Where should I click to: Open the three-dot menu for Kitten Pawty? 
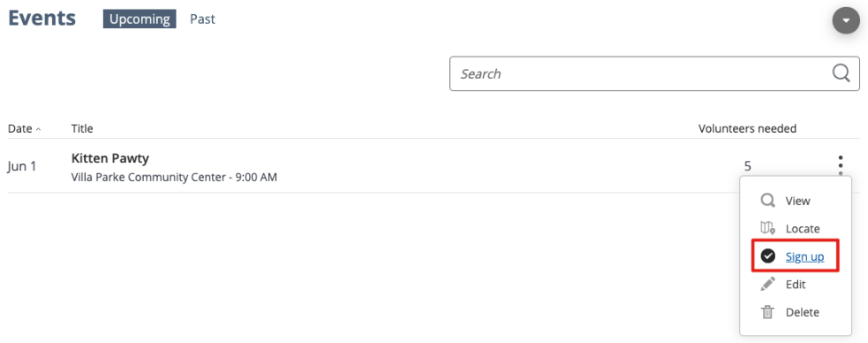click(841, 165)
